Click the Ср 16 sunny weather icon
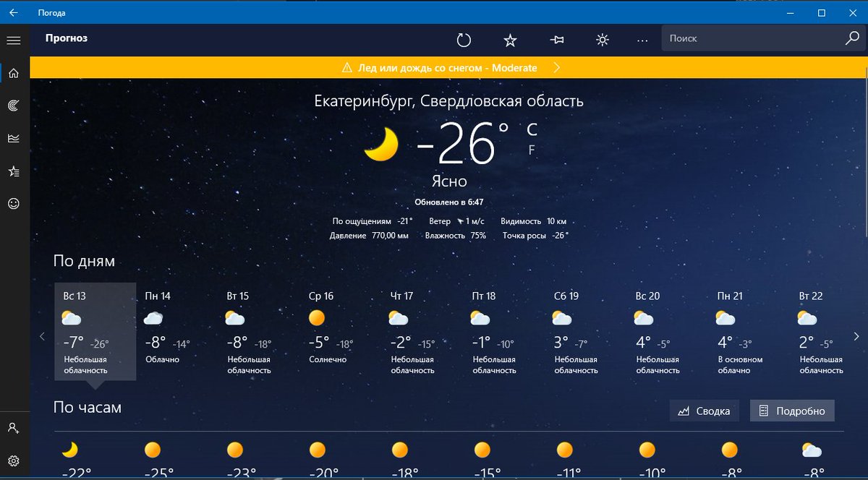This screenshot has height=480, width=868. point(316,318)
